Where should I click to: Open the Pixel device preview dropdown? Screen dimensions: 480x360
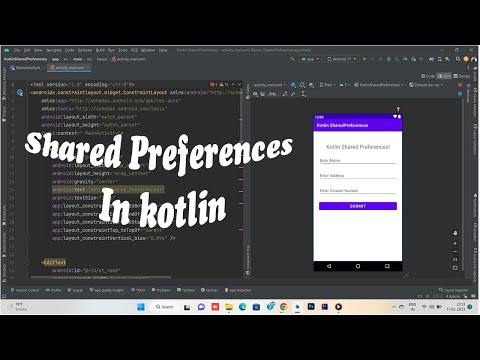coord(327,85)
